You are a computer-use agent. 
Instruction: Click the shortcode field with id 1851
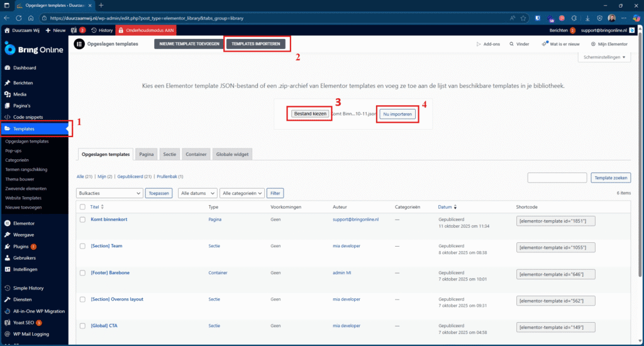point(555,221)
